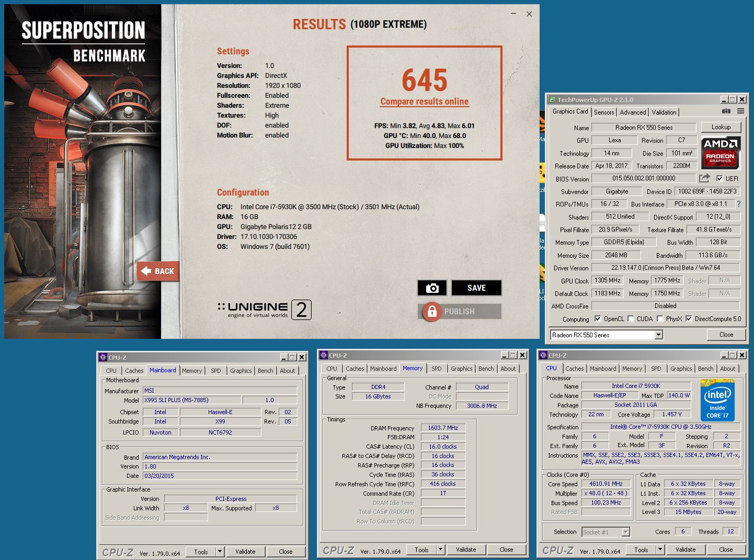Click the GPU-Z screenshot camera icon
754x560 pixels.
[726, 111]
